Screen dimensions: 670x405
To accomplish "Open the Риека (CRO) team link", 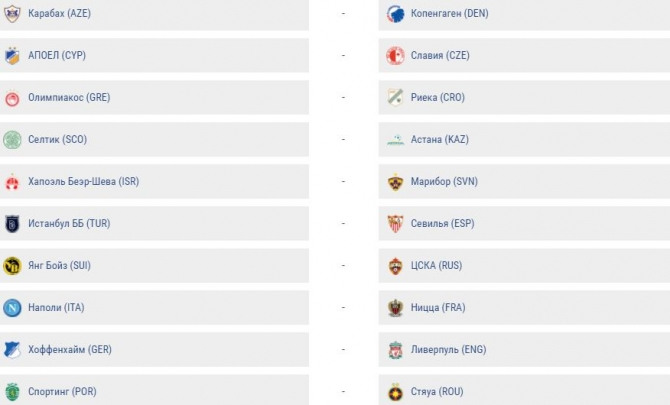I will (438, 98).
